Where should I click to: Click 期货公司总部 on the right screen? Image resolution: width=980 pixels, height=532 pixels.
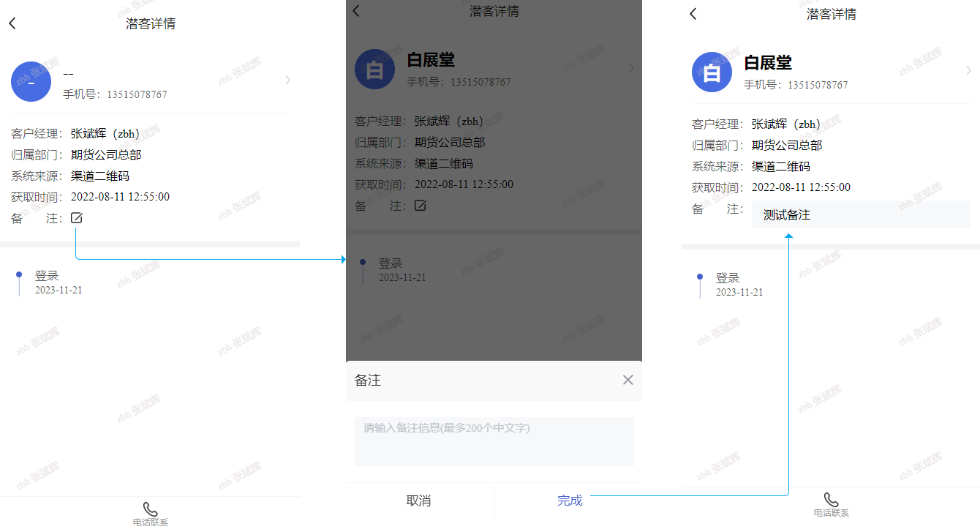pyautogui.click(x=787, y=146)
